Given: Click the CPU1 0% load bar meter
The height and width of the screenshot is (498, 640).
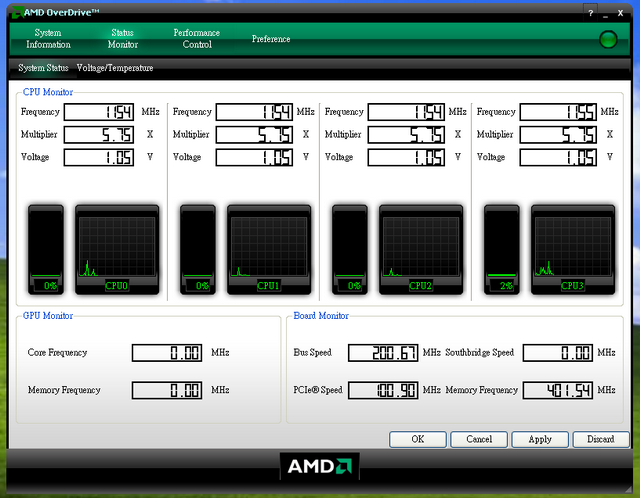Looking at the screenshot, I should (198, 249).
